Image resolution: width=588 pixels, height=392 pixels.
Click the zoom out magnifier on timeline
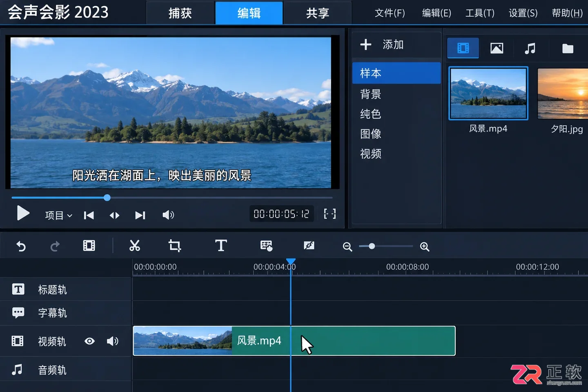(347, 247)
